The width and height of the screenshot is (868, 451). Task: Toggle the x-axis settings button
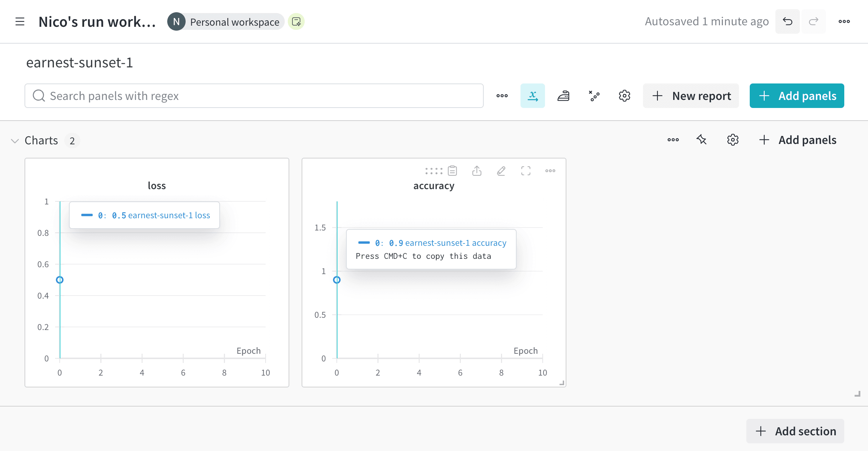533,96
